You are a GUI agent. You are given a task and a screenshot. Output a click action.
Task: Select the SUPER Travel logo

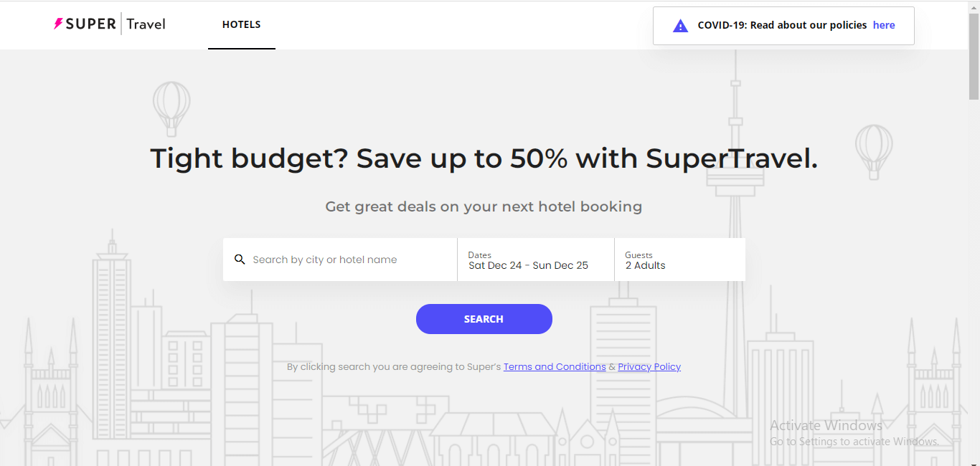[x=109, y=24]
